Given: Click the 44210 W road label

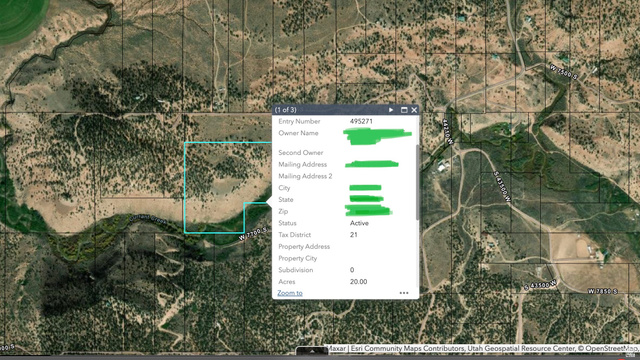Looking at the screenshot, I should (x=448, y=131).
